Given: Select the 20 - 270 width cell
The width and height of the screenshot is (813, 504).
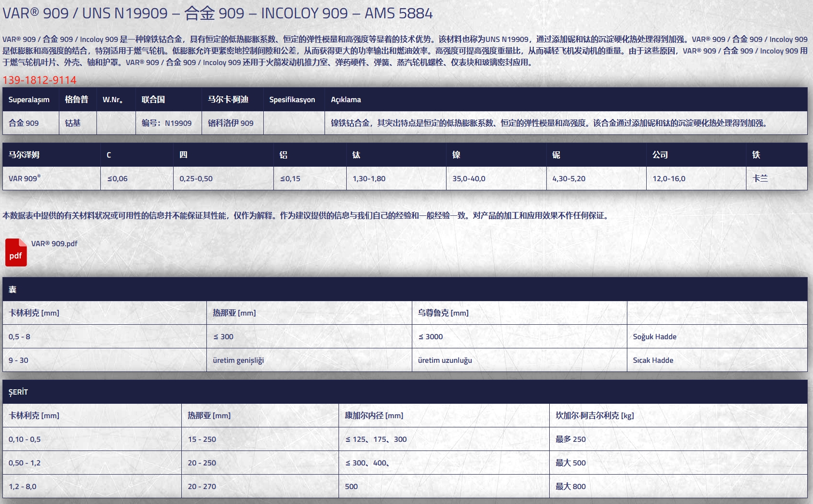Looking at the screenshot, I should pyautogui.click(x=260, y=486).
